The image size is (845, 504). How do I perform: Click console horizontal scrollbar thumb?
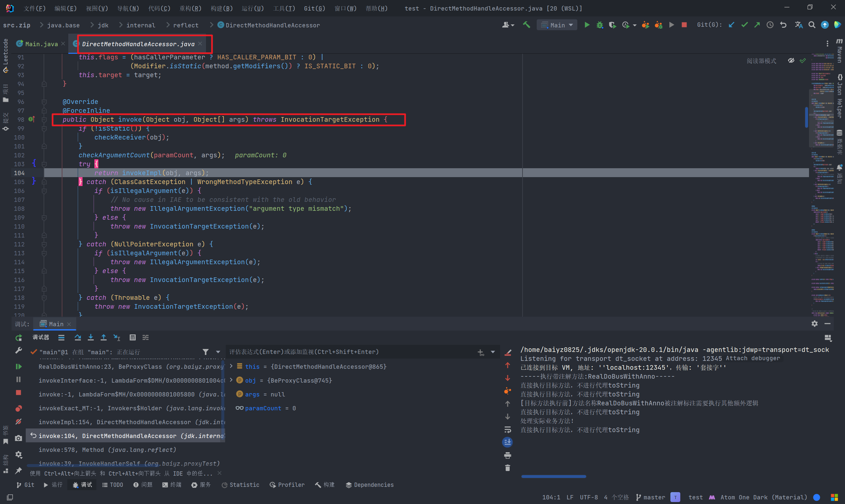point(554,477)
